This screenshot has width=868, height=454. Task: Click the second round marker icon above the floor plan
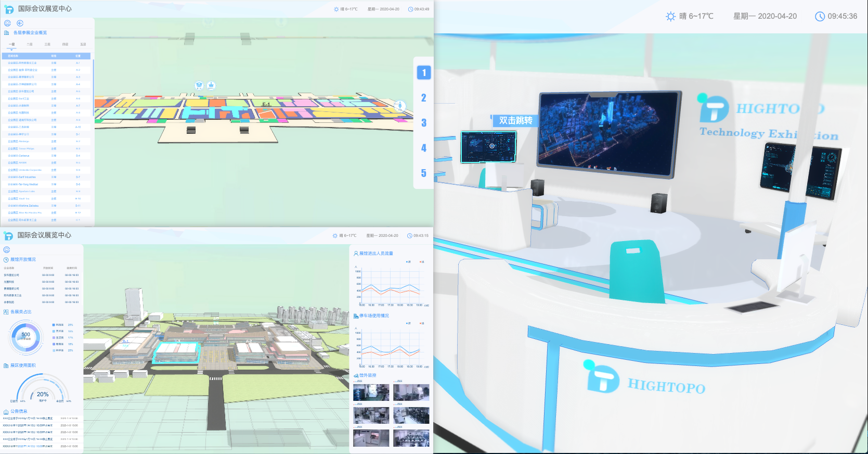(x=211, y=85)
